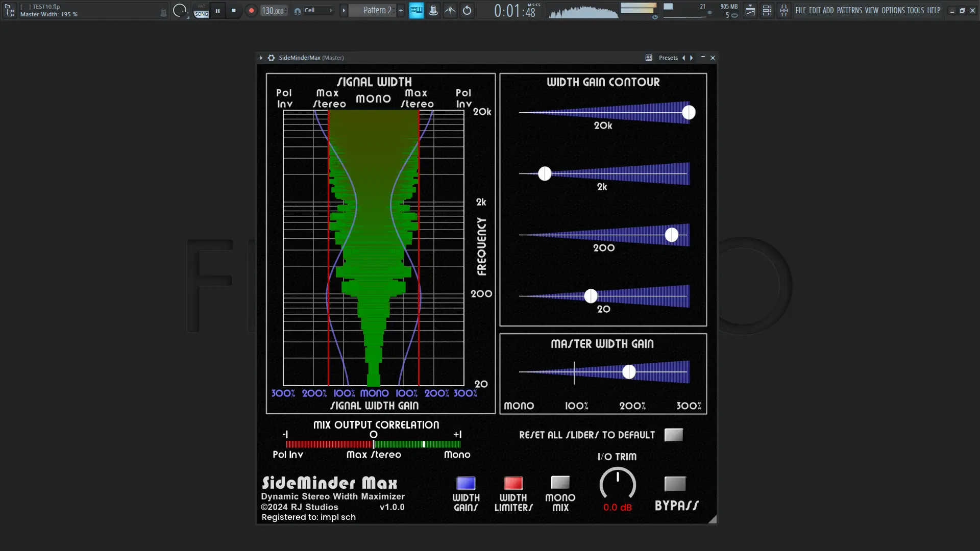Click the 130.000 tempo field
Image resolution: width=980 pixels, height=551 pixels.
pos(274,10)
